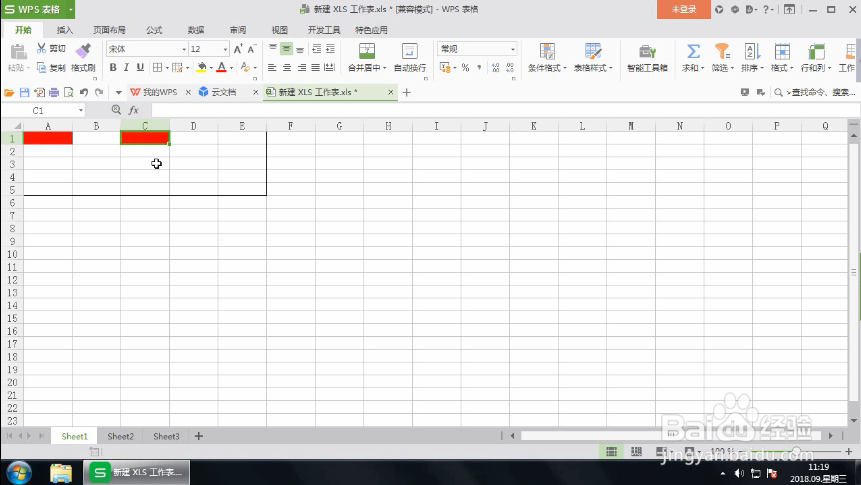Click the insert function fx icon
Image resolution: width=861 pixels, height=485 pixels.
point(133,110)
